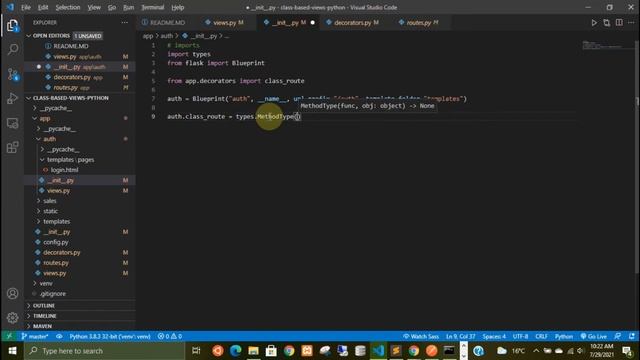
Task: Open .gitignore in the file tree
Action: click(53, 293)
